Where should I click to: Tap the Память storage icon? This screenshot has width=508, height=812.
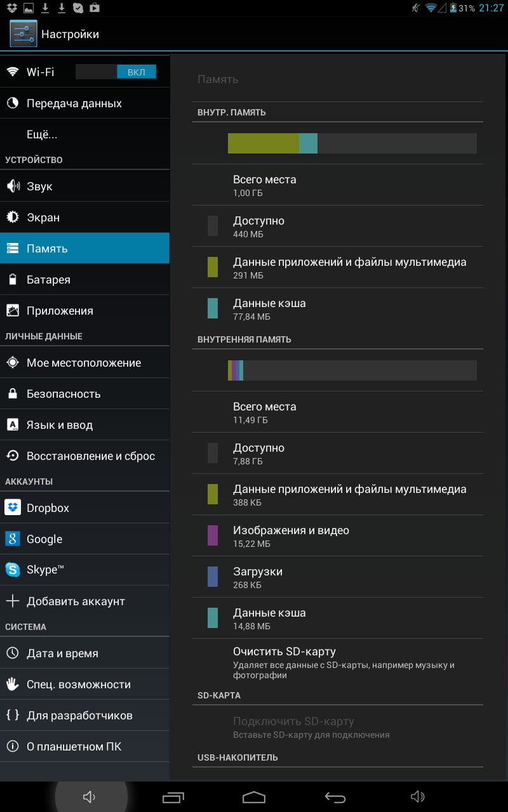(x=12, y=248)
